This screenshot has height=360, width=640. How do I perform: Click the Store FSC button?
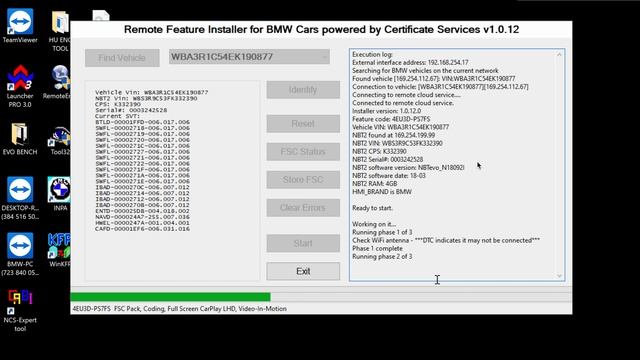(303, 180)
